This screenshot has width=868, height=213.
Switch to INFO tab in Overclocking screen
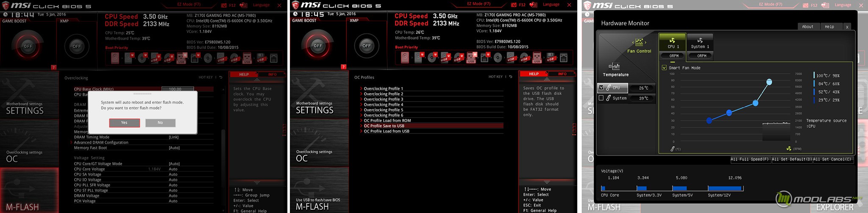272,74
